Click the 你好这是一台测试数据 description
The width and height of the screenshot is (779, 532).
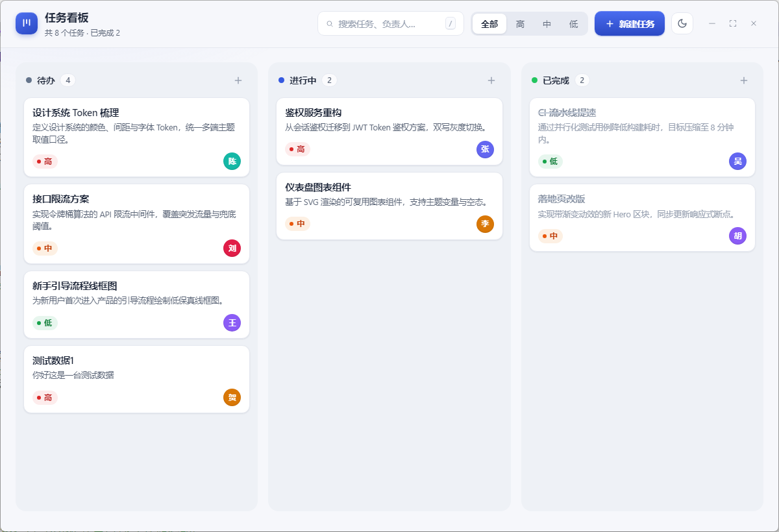click(x=73, y=375)
